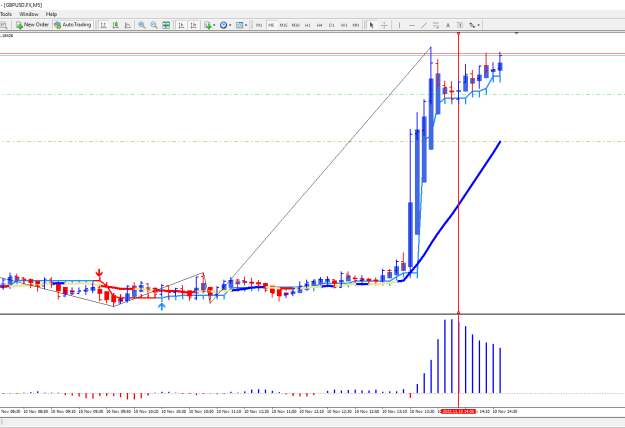Select the M30 timeframe
Image resolution: width=625 pixels, height=428 pixels.
[x=295, y=25]
